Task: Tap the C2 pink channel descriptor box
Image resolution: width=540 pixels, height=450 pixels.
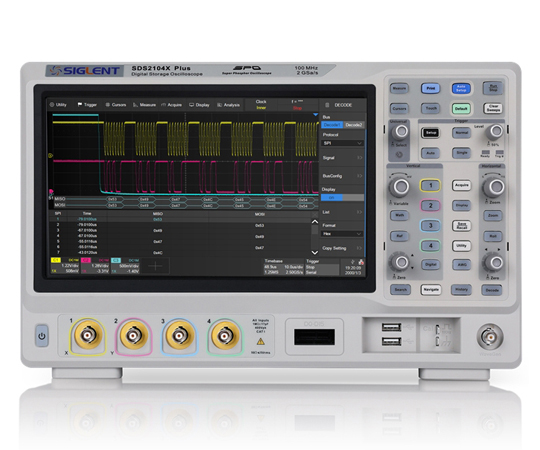Action: pos(95,266)
